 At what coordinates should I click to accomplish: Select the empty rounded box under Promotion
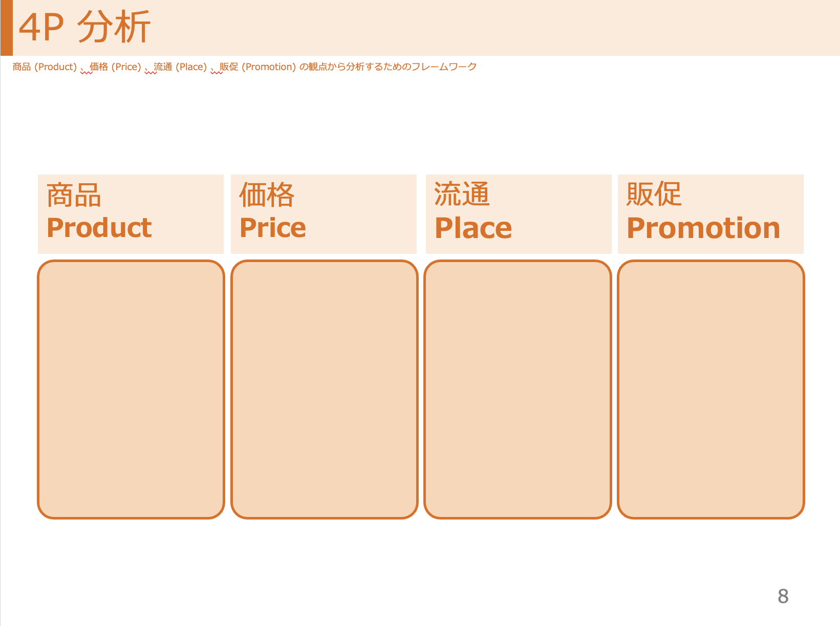point(710,390)
